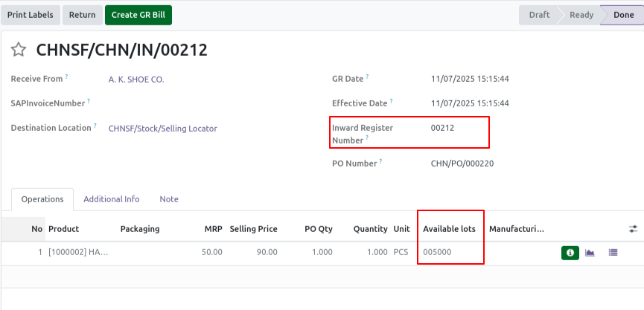Image resolution: width=644 pixels, height=310 pixels.
Task: Mark record as favorite with star icon
Action: click(x=19, y=50)
